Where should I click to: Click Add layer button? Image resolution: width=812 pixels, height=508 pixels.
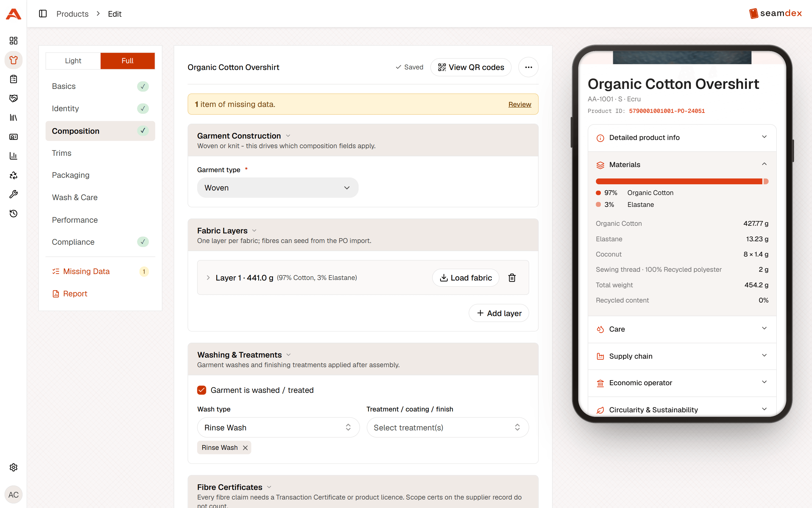coord(499,313)
